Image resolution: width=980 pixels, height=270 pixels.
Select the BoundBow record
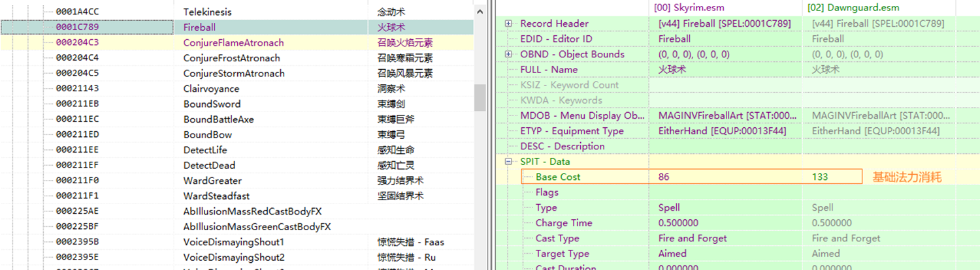coord(237,134)
